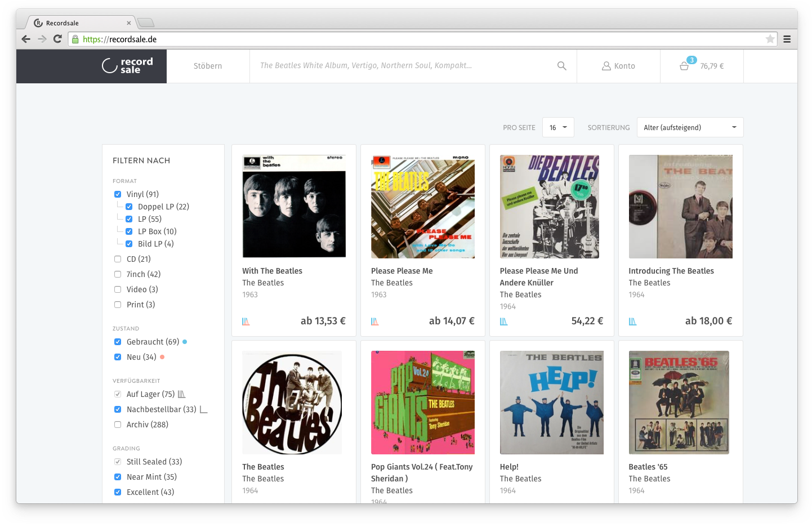
Task: Bookmark page with the star icon
Action: [x=770, y=39]
